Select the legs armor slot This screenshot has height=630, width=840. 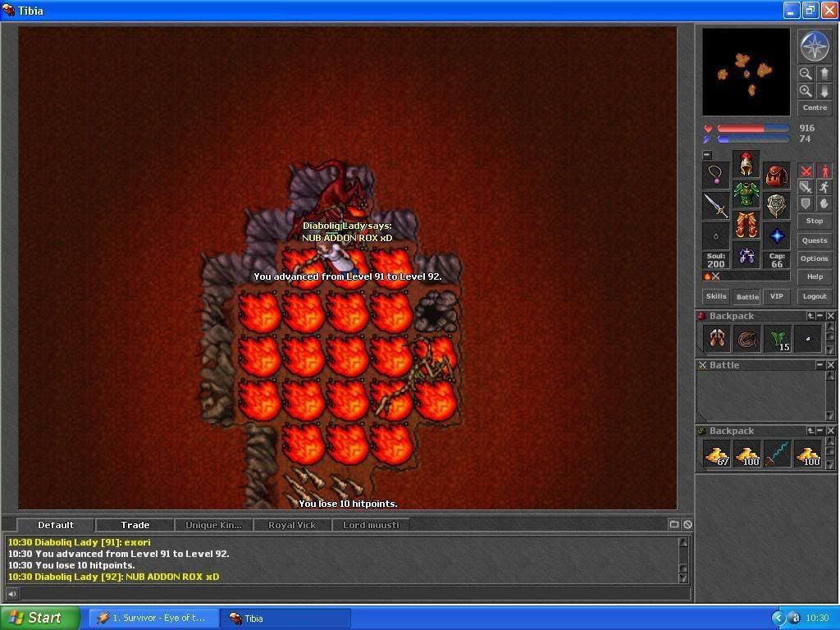(x=746, y=225)
